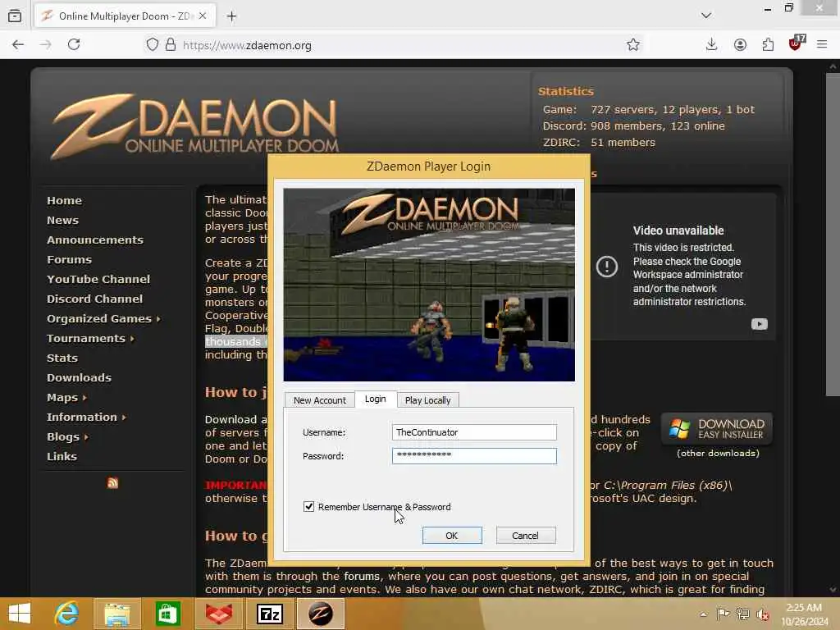840x630 pixels.
Task: Click the ZDaemon logo banner
Action: (x=195, y=127)
